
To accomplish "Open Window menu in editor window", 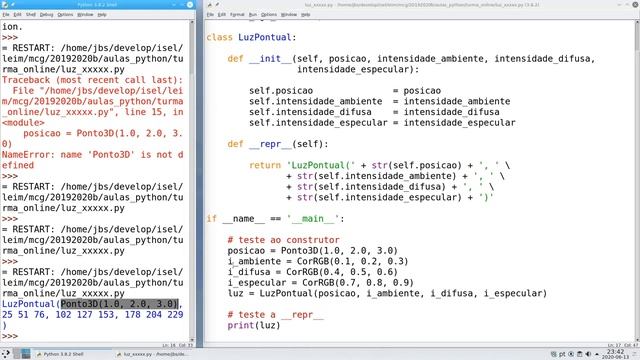I will click(x=289, y=14).
